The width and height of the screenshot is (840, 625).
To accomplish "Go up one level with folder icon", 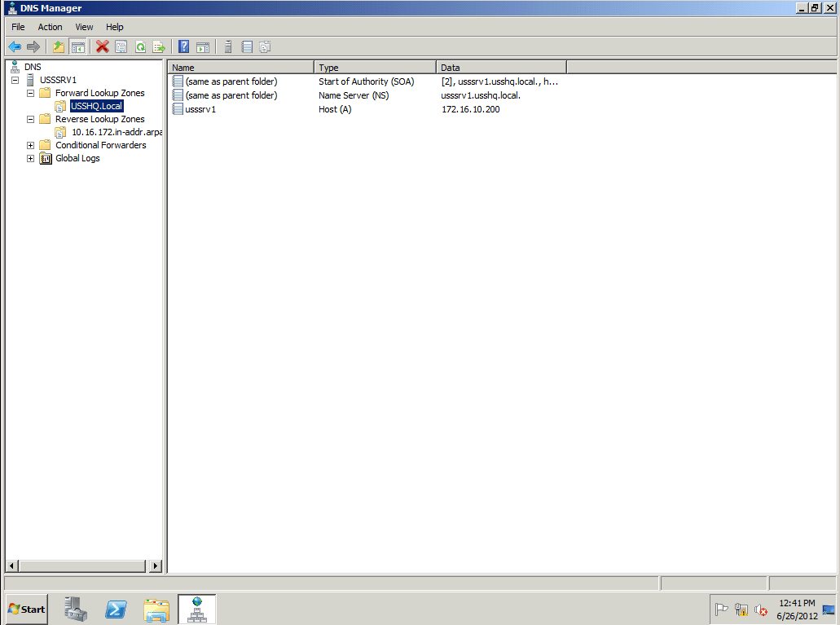I will point(59,47).
